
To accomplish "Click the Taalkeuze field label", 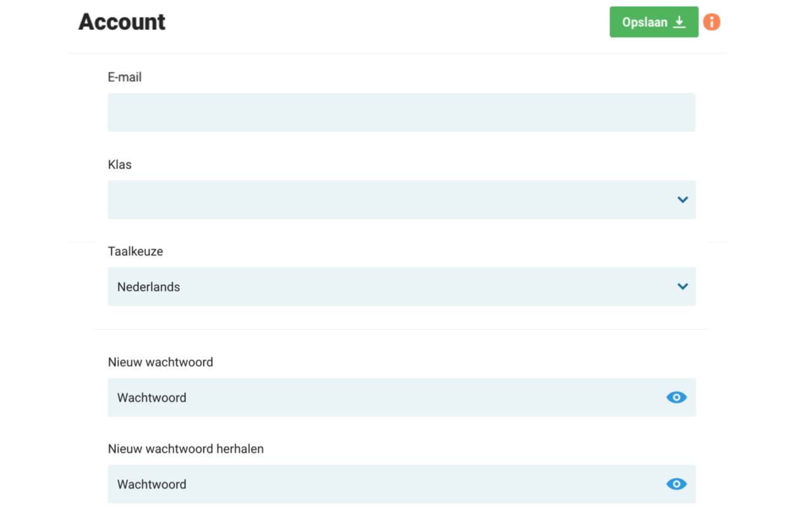I will pyautogui.click(x=136, y=251).
